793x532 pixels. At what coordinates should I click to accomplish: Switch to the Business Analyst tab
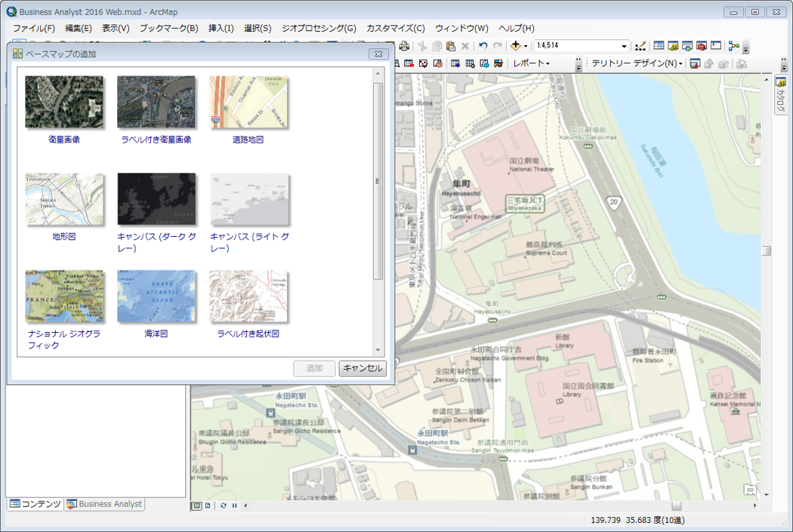(105, 504)
